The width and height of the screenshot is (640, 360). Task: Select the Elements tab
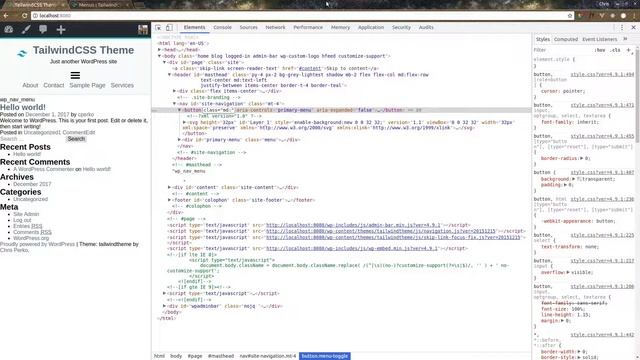tap(194, 27)
